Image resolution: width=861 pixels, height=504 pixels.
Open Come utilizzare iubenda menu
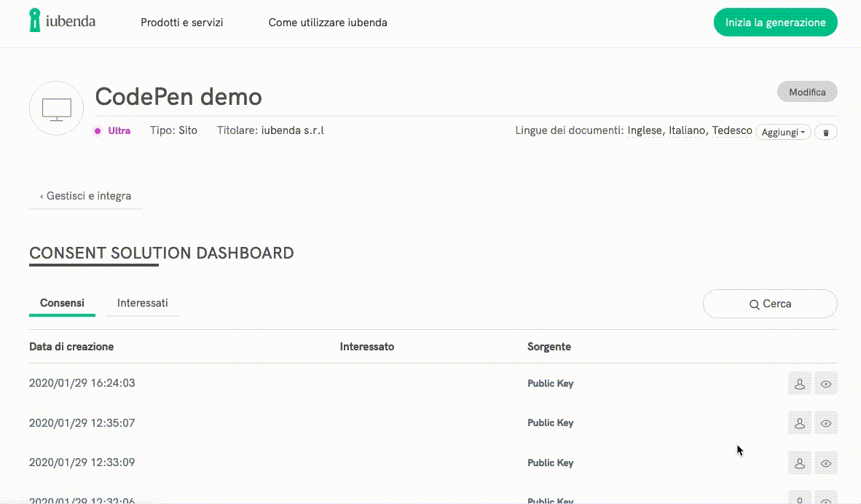click(x=328, y=23)
